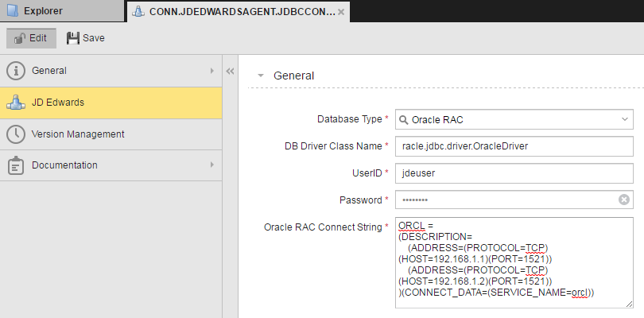Viewport: 644px width, 318px height.
Task: Expand the Documentation sidebar arrow
Action: tap(212, 165)
